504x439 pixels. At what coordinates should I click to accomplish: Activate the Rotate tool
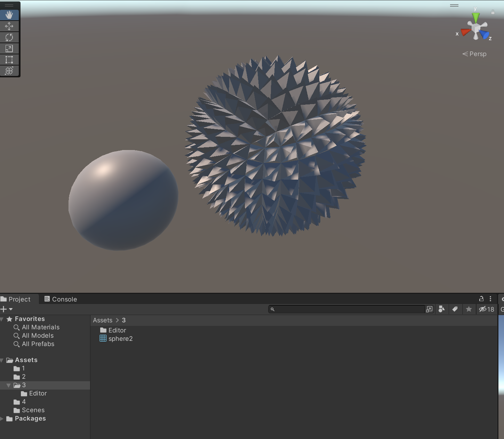point(9,37)
